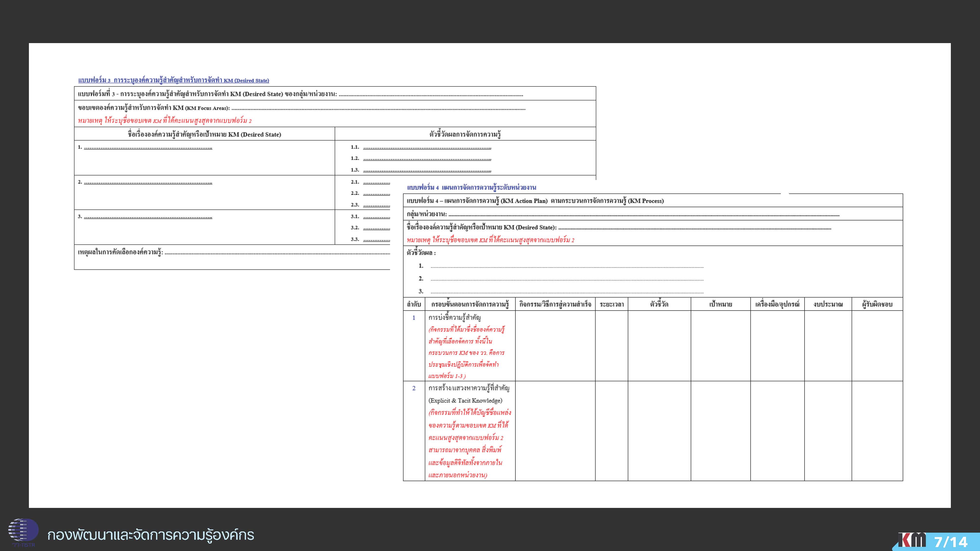Click indicator line 1.2 in Form 3
This screenshot has width=980, height=551.
(427, 159)
